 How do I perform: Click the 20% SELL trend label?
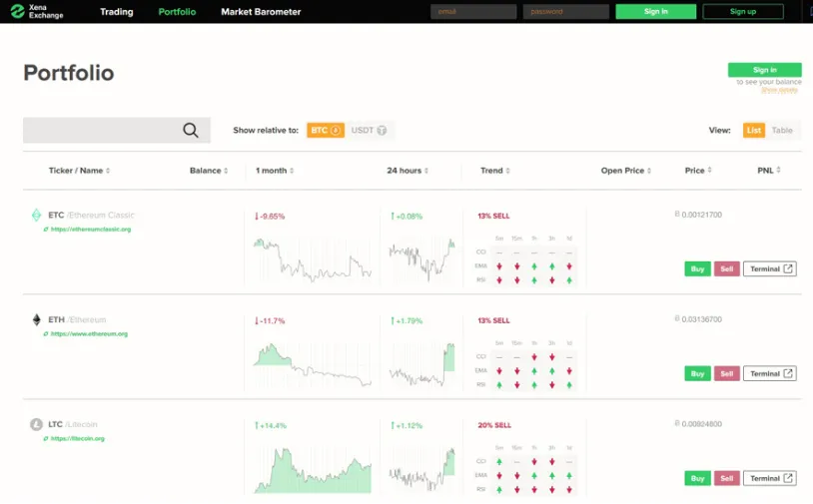(x=494, y=425)
